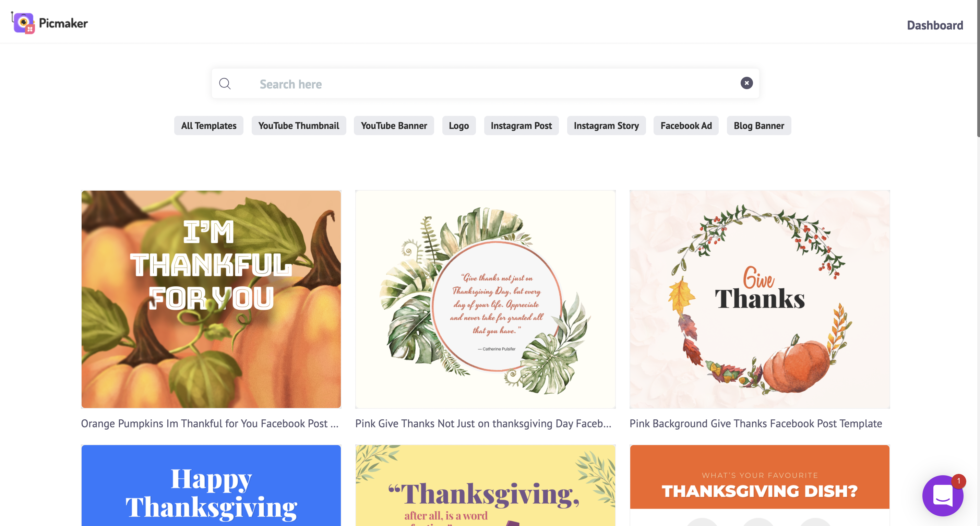The width and height of the screenshot is (980, 526).
Task: Click the Instagram Post filter button
Action: 521,125
